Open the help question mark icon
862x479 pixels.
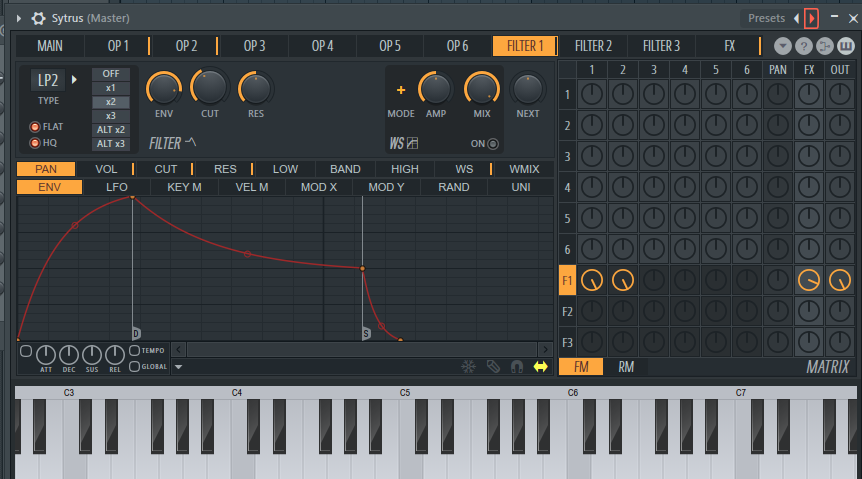tap(804, 46)
